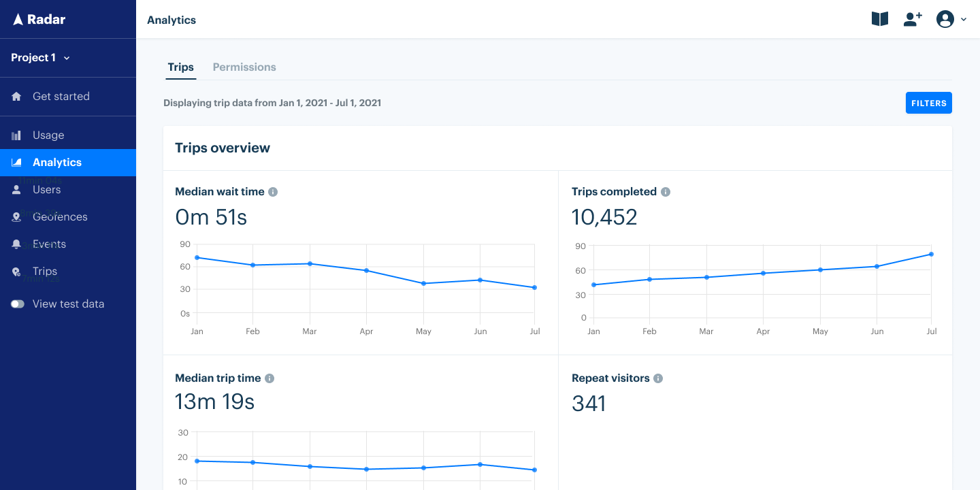Click the Radar logo
Viewport: 980px width, 490px height.
tap(37, 19)
